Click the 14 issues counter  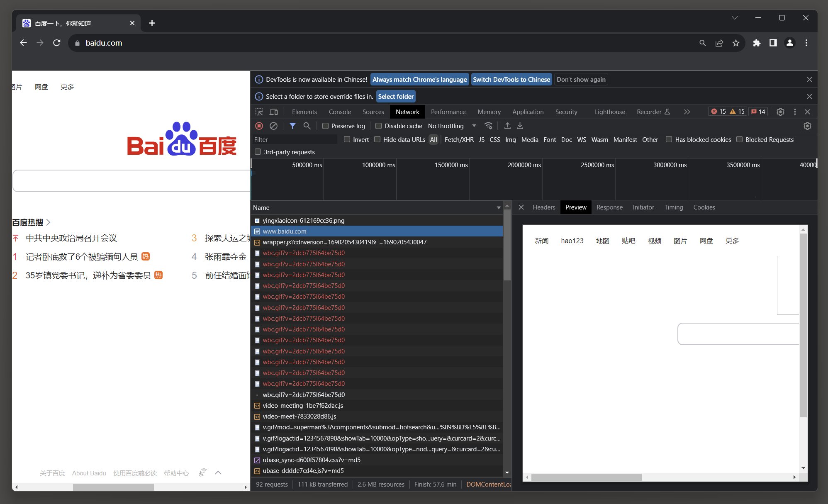[758, 112]
